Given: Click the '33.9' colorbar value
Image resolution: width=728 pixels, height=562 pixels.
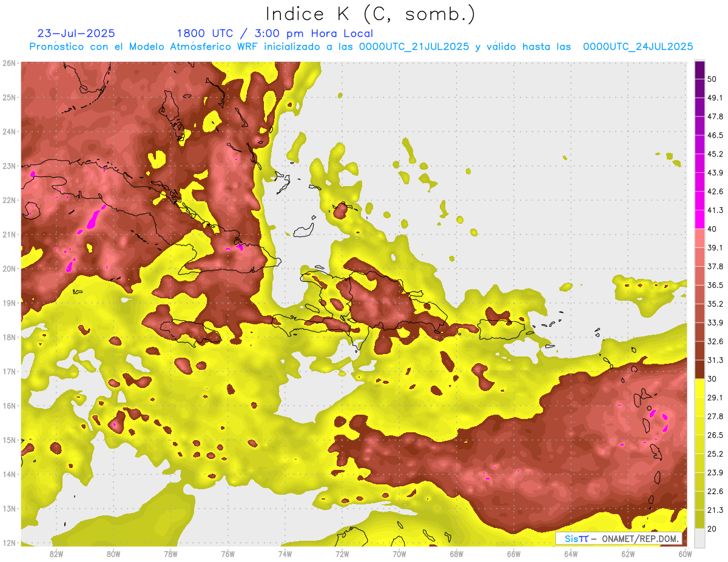Looking at the screenshot, I should pyautogui.click(x=715, y=323).
